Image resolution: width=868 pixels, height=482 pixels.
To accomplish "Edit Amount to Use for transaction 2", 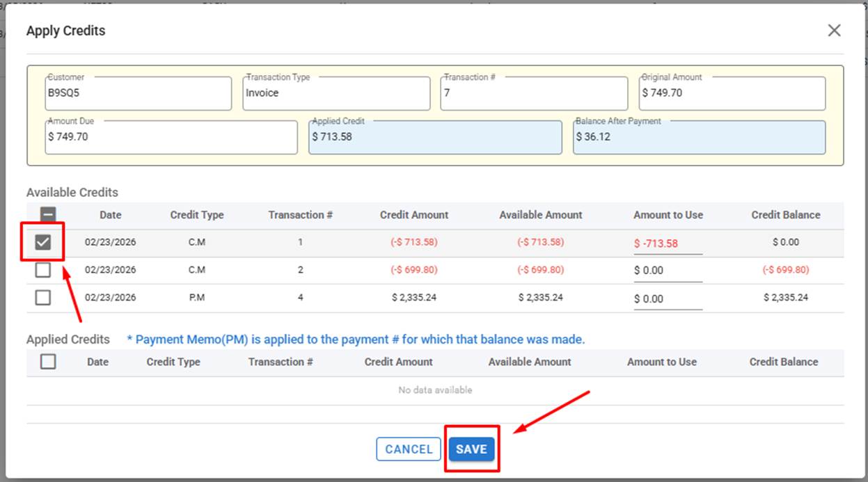I will (x=668, y=271).
